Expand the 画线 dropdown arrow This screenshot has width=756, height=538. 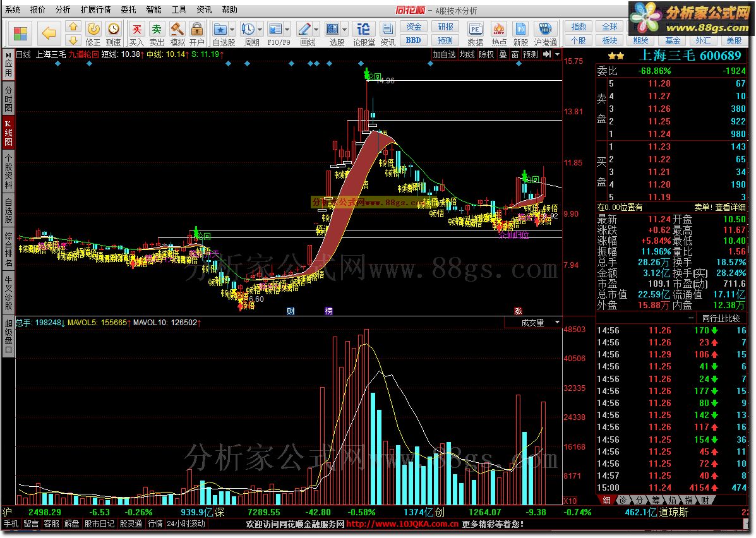pos(316,30)
